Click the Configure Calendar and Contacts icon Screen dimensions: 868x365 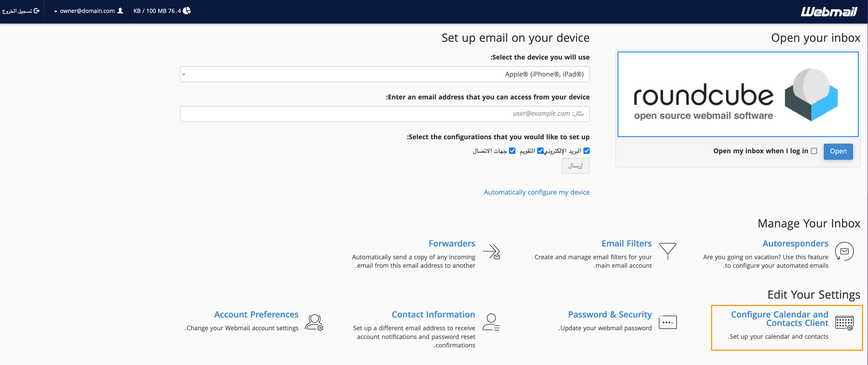(x=844, y=323)
